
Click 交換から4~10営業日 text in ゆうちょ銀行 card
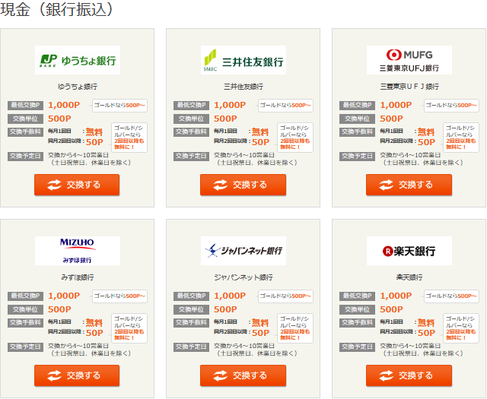point(78,155)
